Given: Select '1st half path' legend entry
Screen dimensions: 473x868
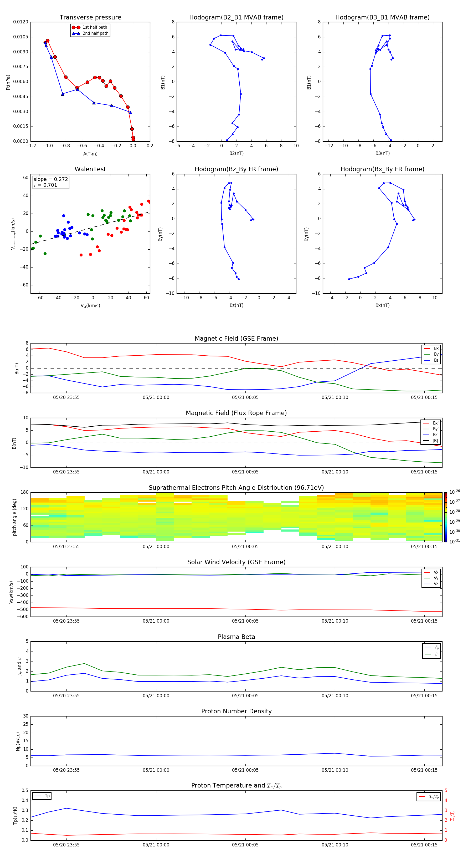Looking at the screenshot, I should coord(90,27).
